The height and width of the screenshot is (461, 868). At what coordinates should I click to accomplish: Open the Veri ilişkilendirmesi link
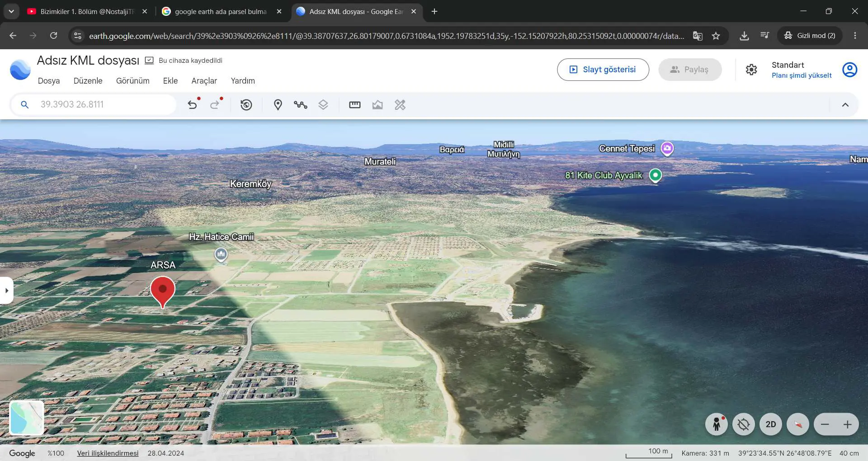tap(108, 453)
